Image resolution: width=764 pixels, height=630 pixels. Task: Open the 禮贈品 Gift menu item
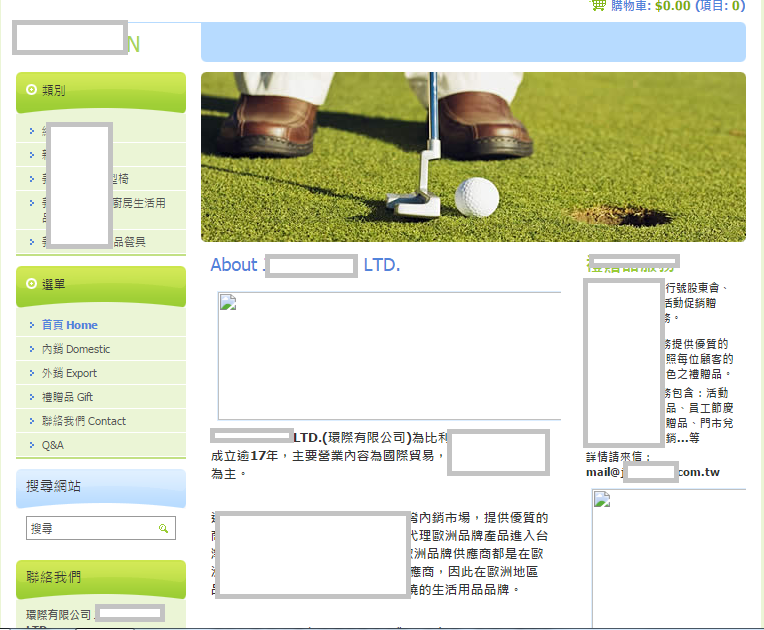point(67,397)
